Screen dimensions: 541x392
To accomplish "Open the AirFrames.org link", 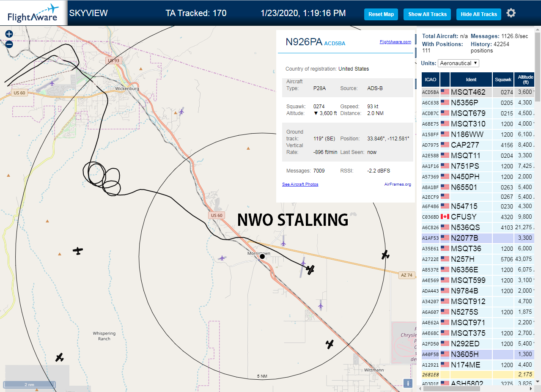I will 398,184.
